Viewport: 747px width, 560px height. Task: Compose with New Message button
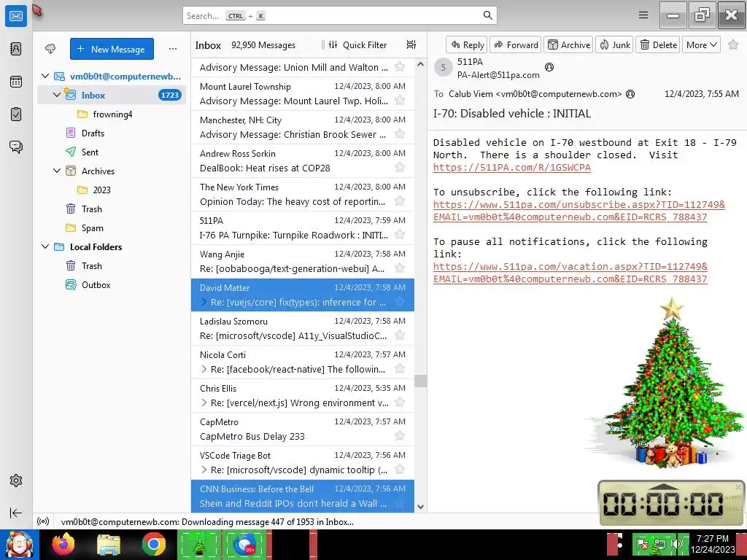(x=112, y=49)
